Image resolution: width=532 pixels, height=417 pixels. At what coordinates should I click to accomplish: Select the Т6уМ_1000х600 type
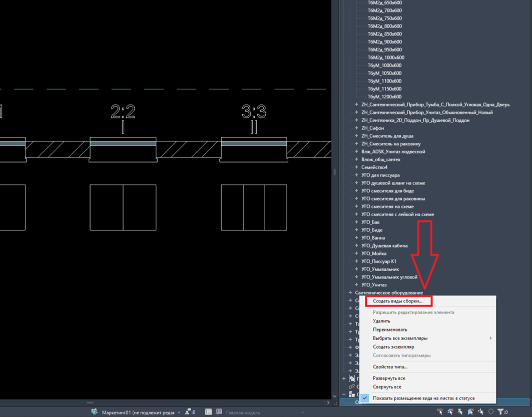click(x=385, y=65)
